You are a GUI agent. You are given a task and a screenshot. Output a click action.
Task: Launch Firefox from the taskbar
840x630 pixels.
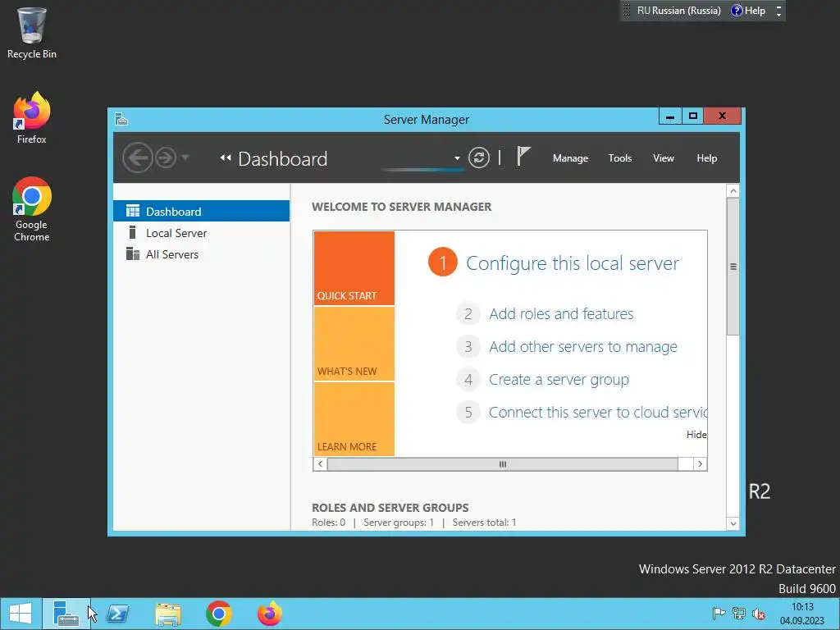tap(269, 614)
